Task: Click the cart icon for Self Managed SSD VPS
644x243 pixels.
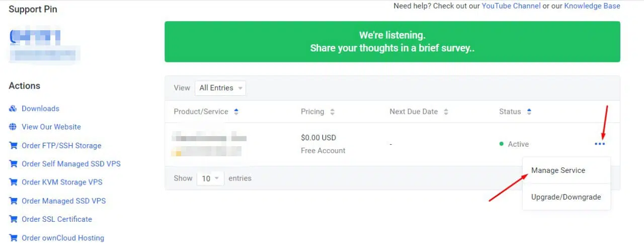Action: (13, 164)
